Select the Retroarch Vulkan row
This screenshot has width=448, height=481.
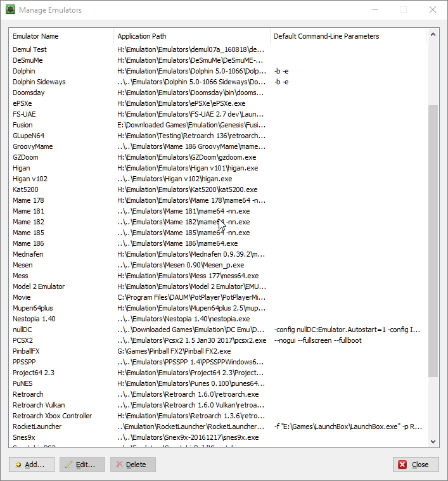(218, 405)
